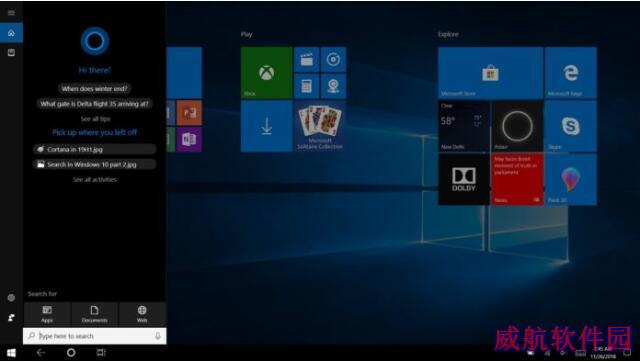Open the Paint 3D tile
This screenshot has width=640, height=362.
pos(571,180)
